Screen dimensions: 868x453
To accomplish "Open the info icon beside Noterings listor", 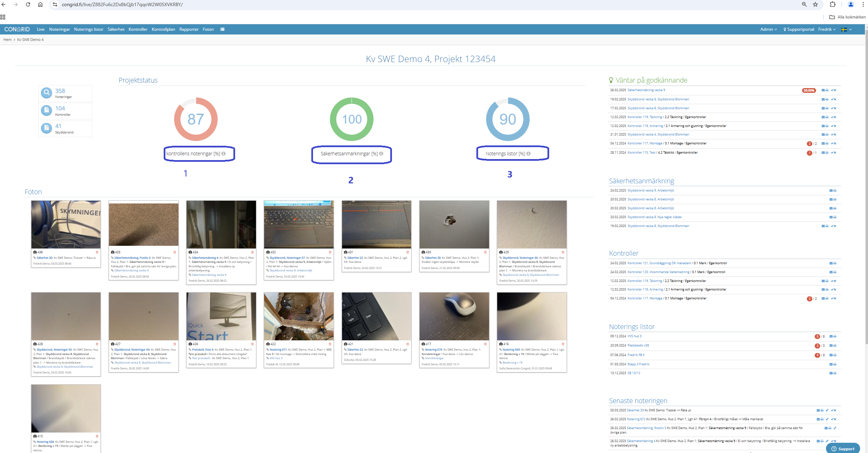I will [x=528, y=154].
